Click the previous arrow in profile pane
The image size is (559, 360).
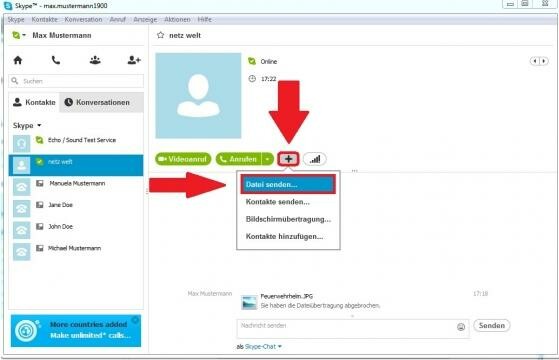click(x=534, y=61)
